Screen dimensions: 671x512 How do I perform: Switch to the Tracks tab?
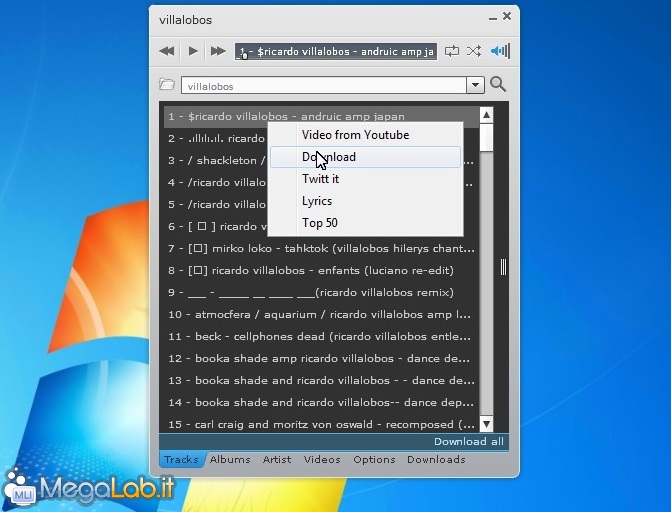181,459
